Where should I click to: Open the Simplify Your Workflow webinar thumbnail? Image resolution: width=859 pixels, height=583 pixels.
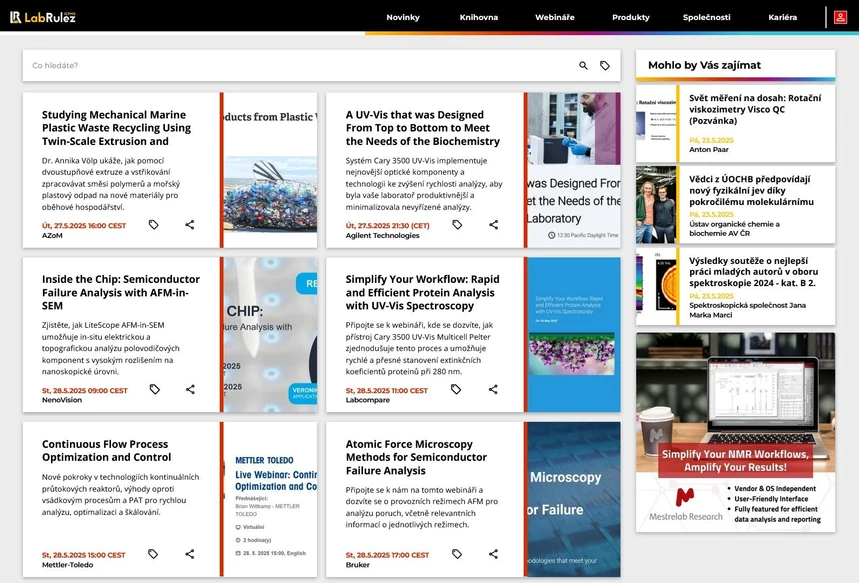pos(573,335)
